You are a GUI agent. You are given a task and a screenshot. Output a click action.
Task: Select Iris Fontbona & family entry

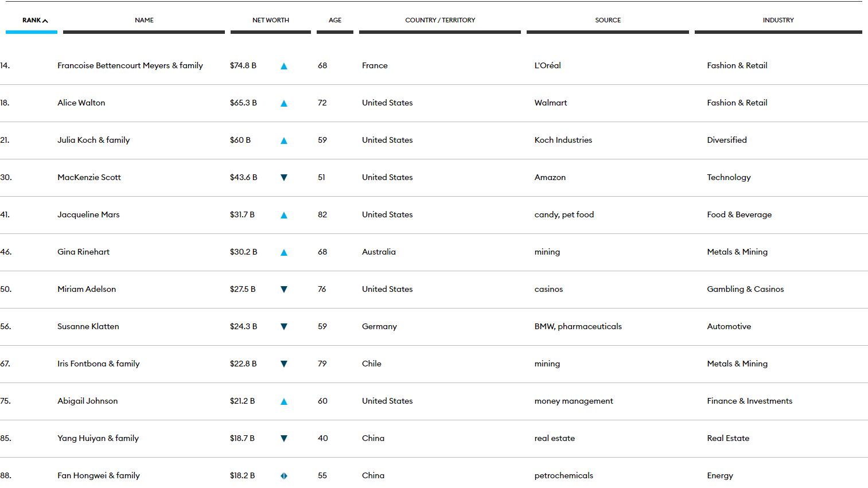tap(98, 364)
